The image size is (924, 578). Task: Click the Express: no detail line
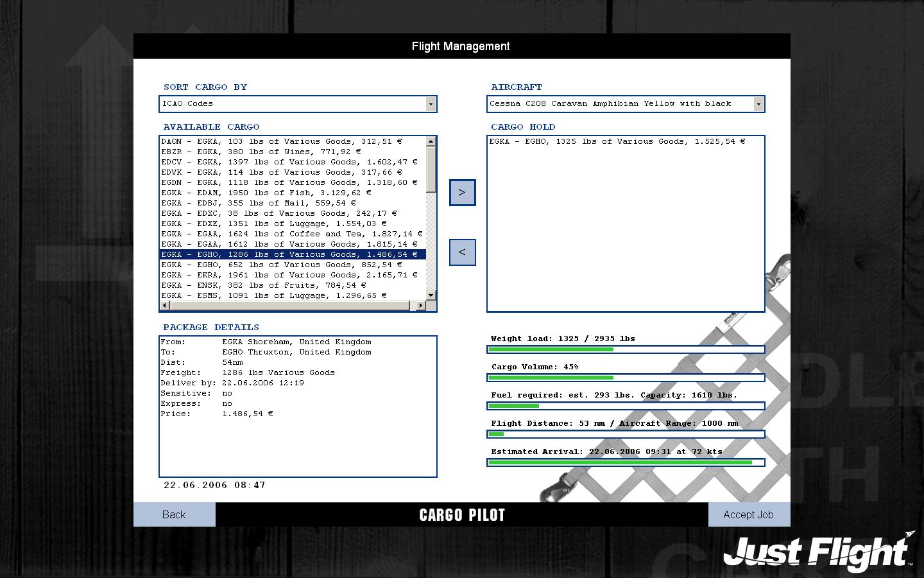tap(196, 403)
